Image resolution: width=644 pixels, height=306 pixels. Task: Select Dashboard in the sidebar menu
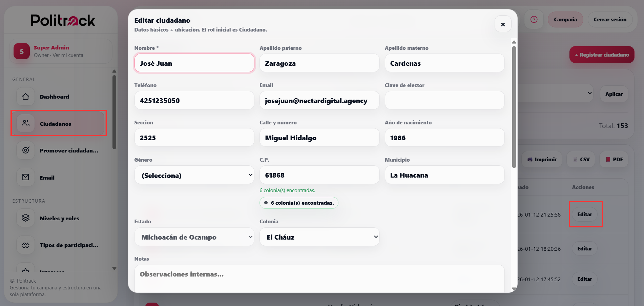click(54, 96)
